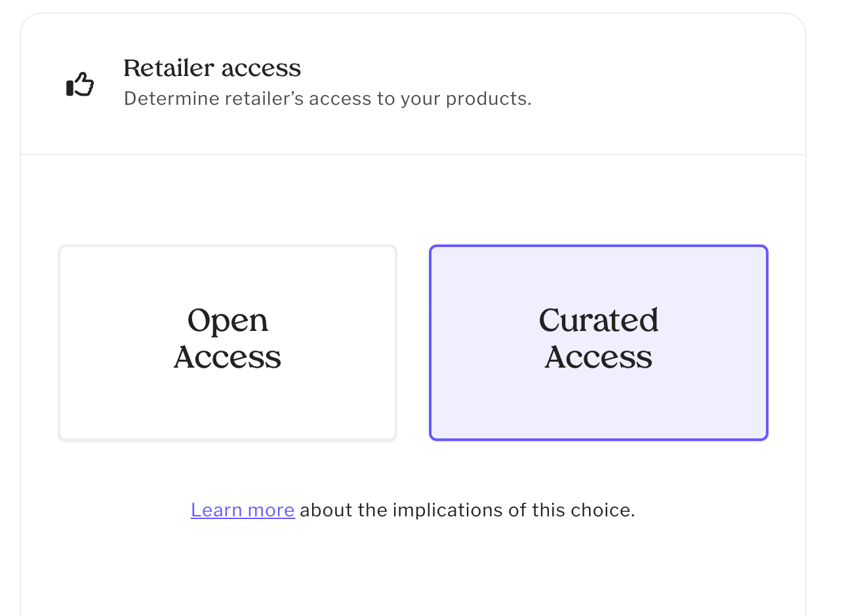Click "Access" beneath the word "Curated"
Image resolution: width=842 pixels, height=616 pixels.
click(x=598, y=358)
